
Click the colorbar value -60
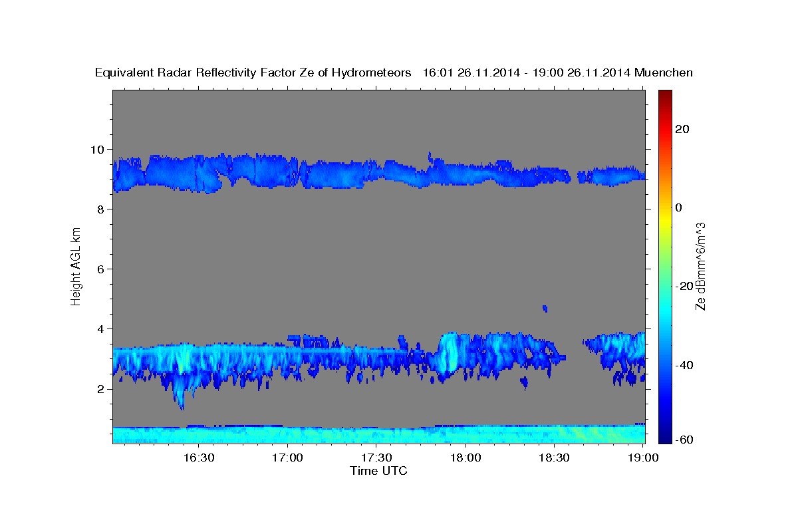[x=683, y=440]
